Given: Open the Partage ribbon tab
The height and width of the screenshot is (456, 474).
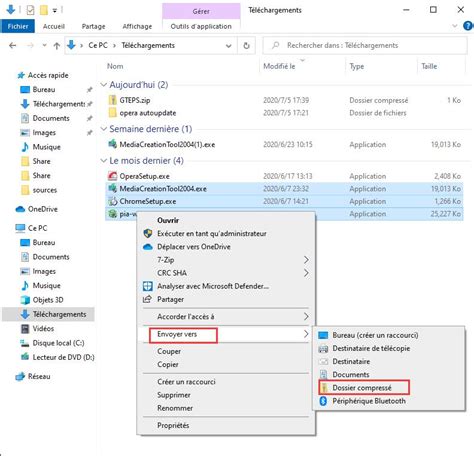Looking at the screenshot, I should point(93,26).
